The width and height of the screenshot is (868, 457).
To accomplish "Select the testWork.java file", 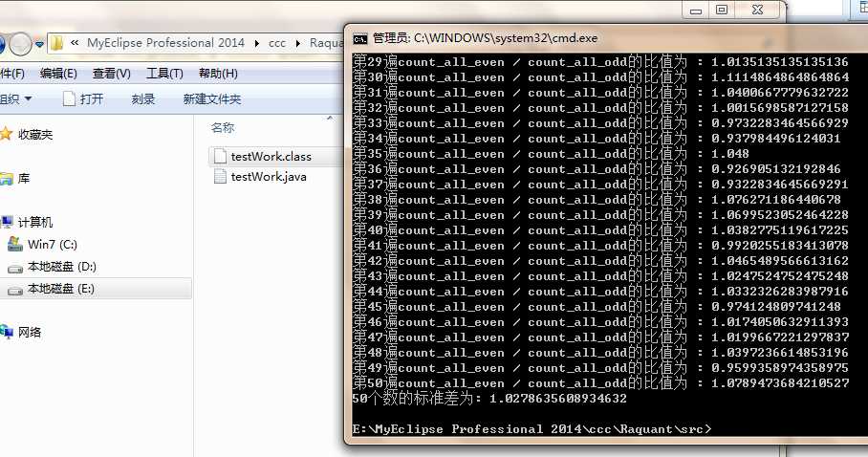I will pyautogui.click(x=269, y=177).
